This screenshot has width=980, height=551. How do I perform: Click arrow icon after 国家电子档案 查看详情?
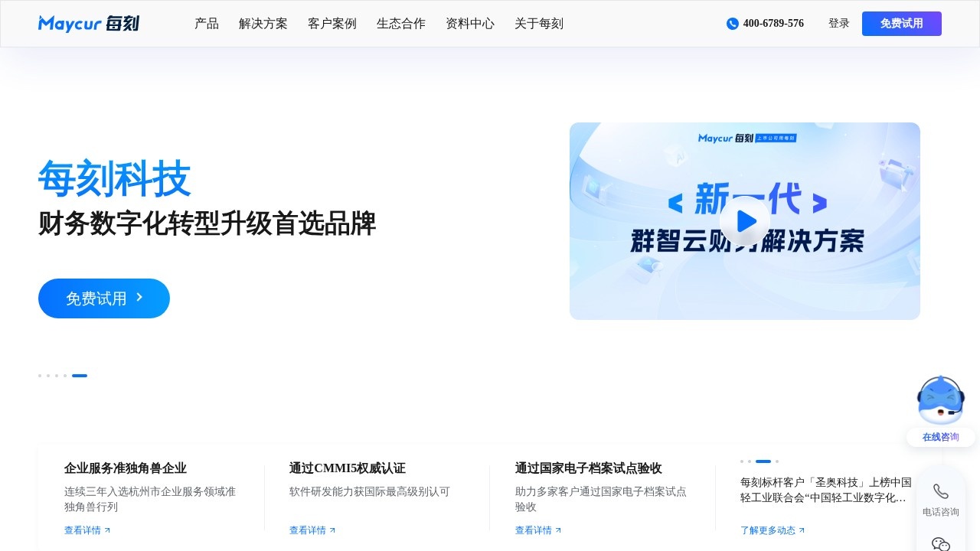(558, 530)
